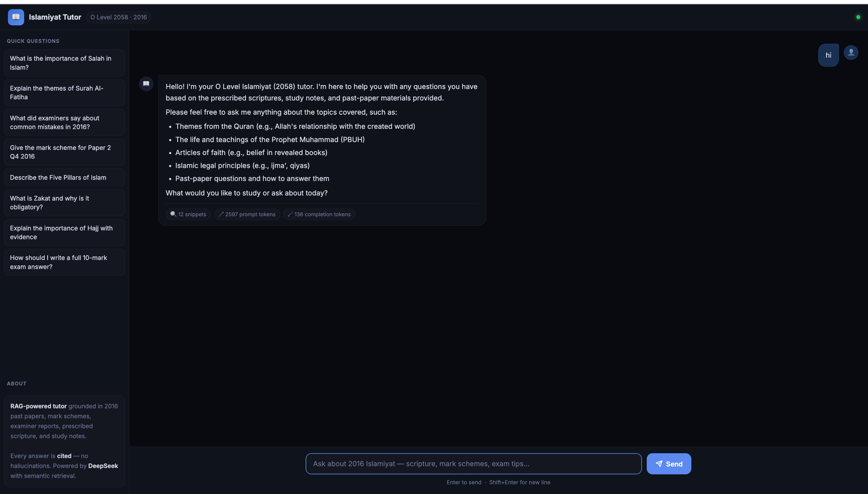Viewport: 868px width, 494px height.
Task: Click the tutor book avatar beside the reply
Action: pos(146,83)
